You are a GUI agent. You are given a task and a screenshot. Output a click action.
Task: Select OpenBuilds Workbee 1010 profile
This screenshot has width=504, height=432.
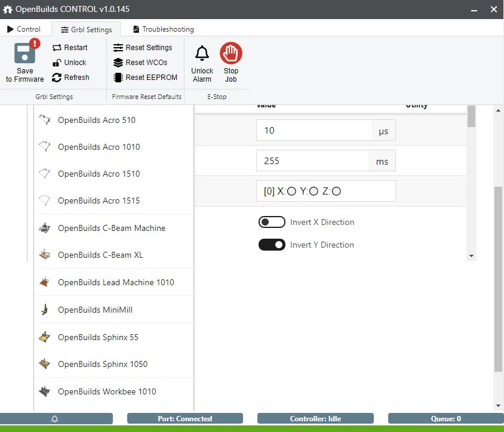tap(114, 391)
